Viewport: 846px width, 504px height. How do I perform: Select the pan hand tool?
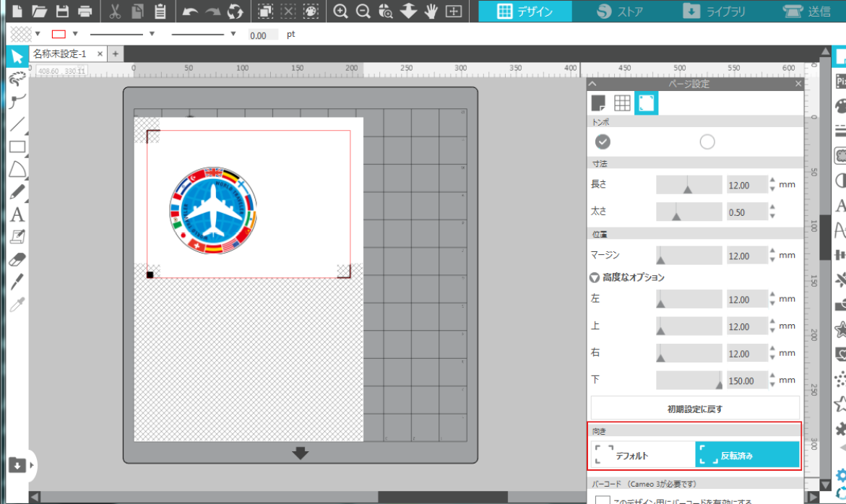431,11
